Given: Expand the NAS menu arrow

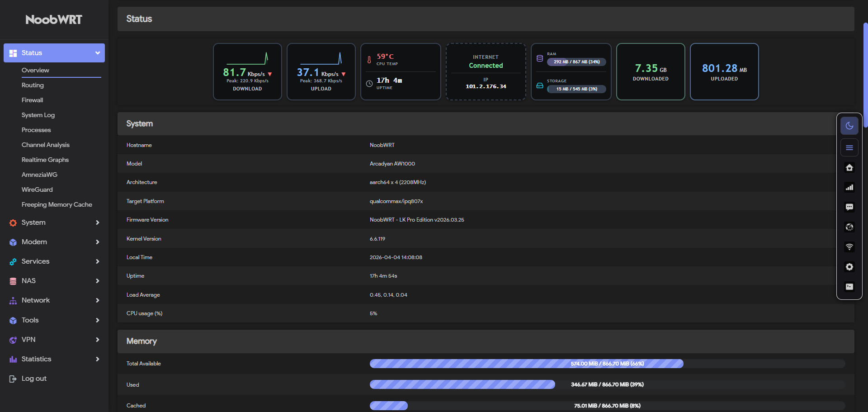Looking at the screenshot, I should 97,281.
